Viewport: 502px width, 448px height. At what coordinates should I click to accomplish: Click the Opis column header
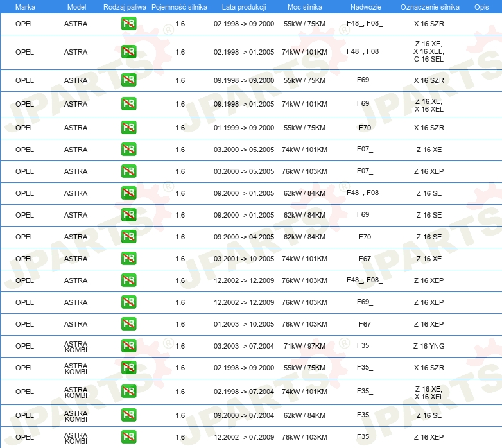tap(481, 7)
